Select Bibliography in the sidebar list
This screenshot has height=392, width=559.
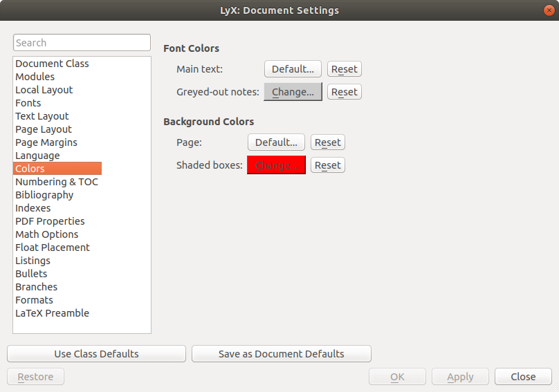pyautogui.click(x=44, y=195)
